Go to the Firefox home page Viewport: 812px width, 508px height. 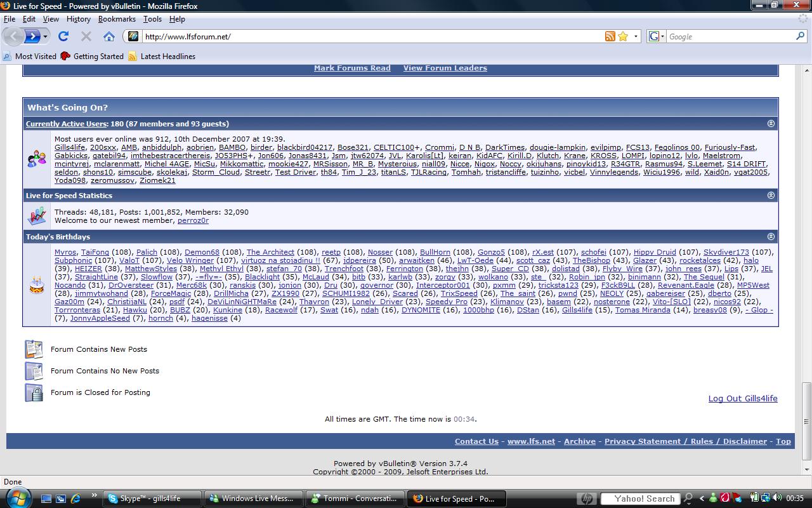coord(109,36)
